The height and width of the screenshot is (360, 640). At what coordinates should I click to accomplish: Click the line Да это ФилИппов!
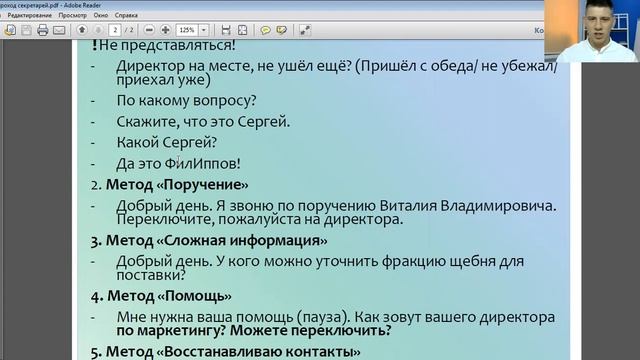click(x=178, y=164)
